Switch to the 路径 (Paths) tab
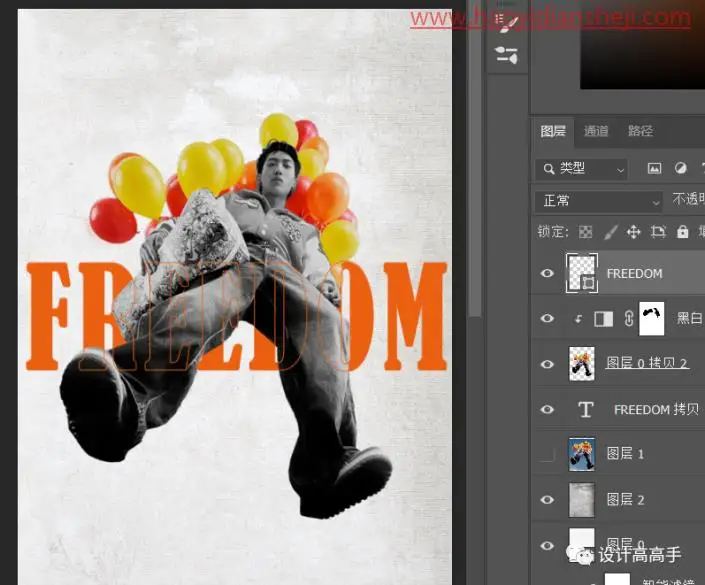The image size is (705, 585). pyautogui.click(x=640, y=131)
